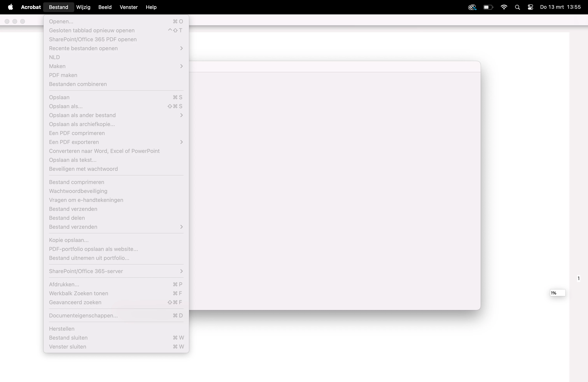Open Control Center icon

click(530, 7)
